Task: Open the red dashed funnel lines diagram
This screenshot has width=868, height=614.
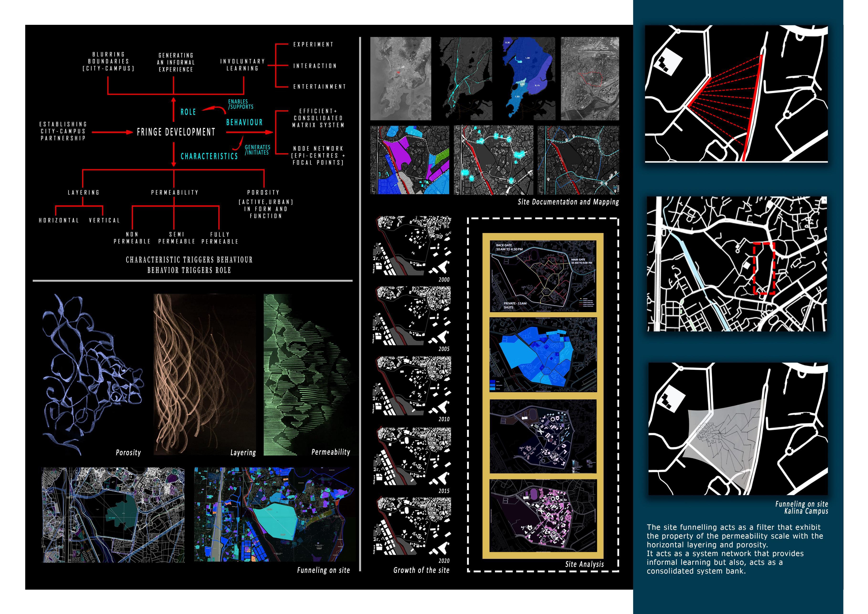Action: (x=736, y=94)
